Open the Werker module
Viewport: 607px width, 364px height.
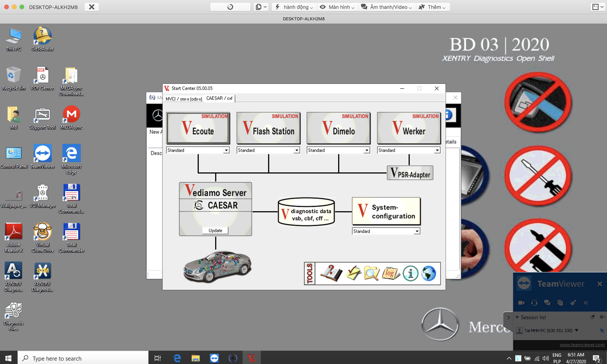coord(409,128)
